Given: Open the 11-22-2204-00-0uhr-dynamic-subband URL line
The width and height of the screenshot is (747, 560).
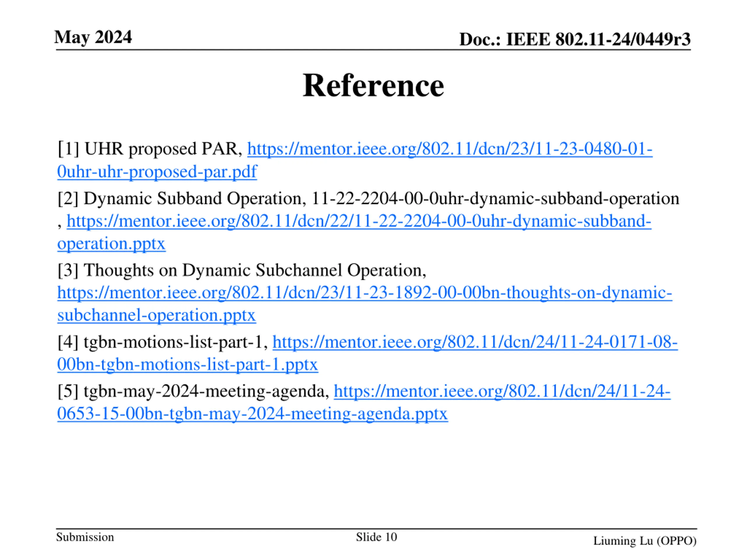Looking at the screenshot, I should tap(359, 221).
